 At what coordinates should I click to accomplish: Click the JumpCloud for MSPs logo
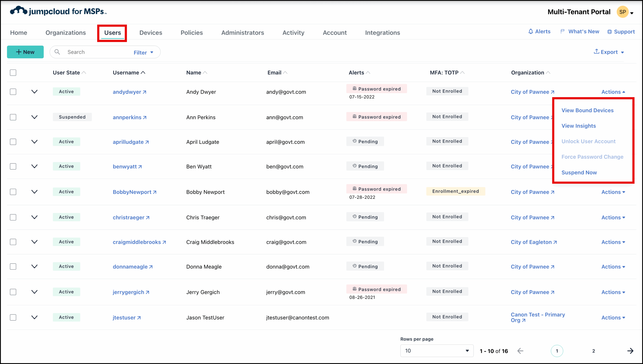[58, 11]
